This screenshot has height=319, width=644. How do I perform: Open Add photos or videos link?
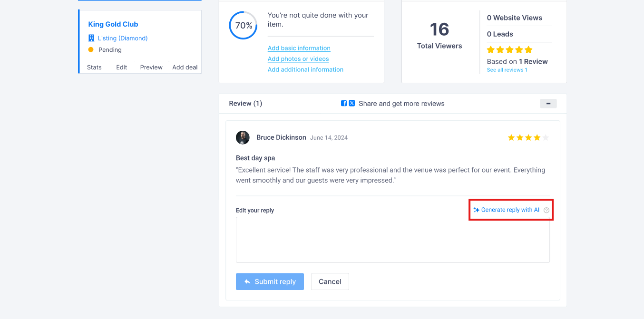click(x=298, y=59)
